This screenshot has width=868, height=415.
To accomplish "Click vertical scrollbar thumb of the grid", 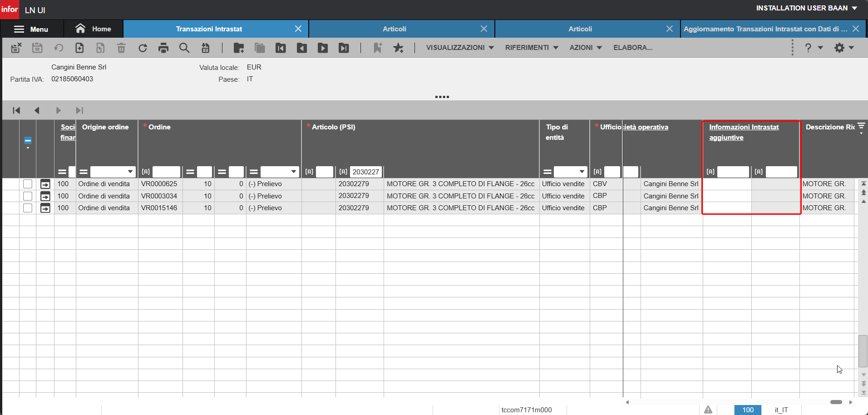I will 863,351.
